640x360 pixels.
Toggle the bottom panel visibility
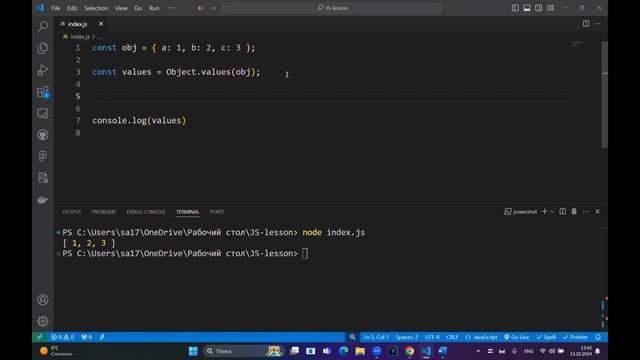pyautogui.click(x=527, y=8)
